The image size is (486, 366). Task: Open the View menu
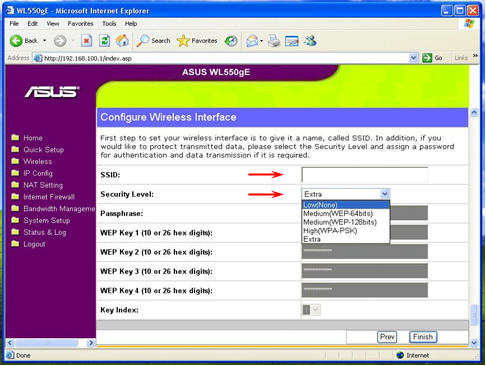pyautogui.click(x=53, y=24)
